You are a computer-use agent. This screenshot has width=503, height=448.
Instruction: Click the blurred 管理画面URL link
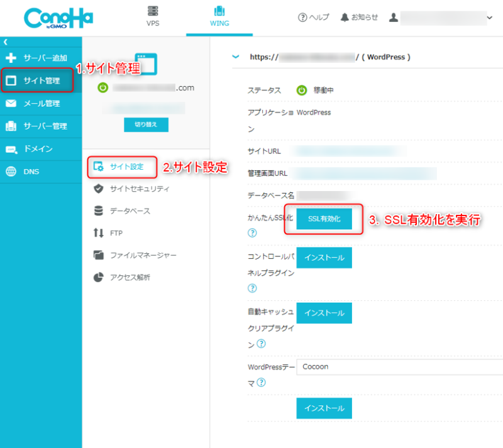tap(365, 173)
